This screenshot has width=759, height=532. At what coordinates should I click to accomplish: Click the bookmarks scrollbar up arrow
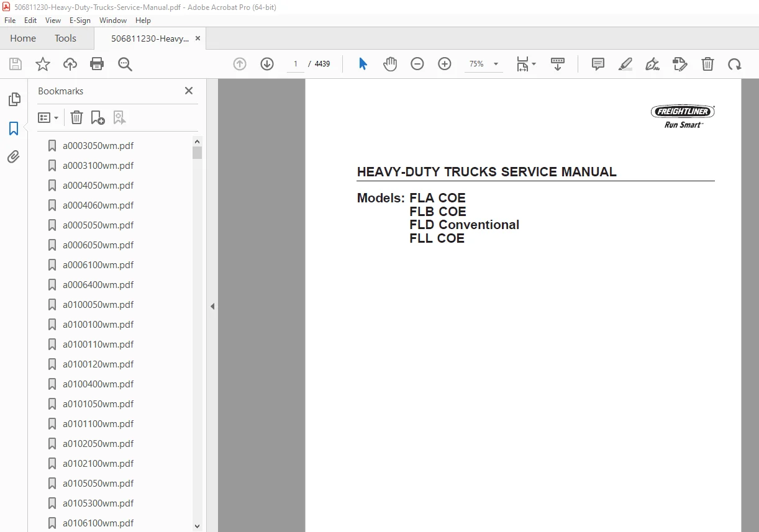198,141
